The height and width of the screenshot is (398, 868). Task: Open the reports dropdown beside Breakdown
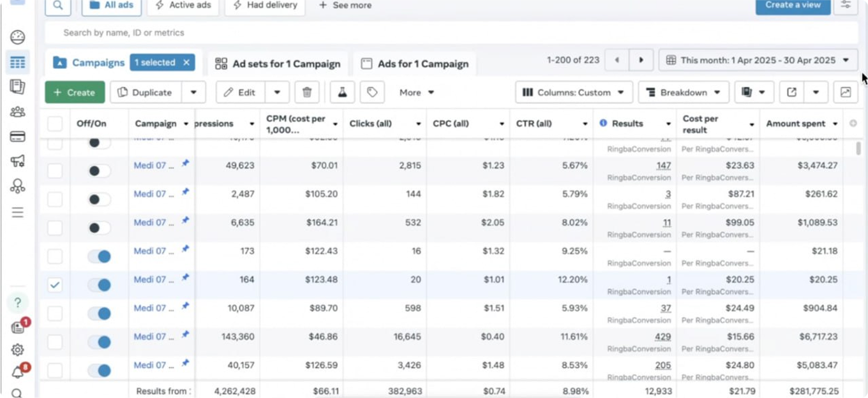754,92
